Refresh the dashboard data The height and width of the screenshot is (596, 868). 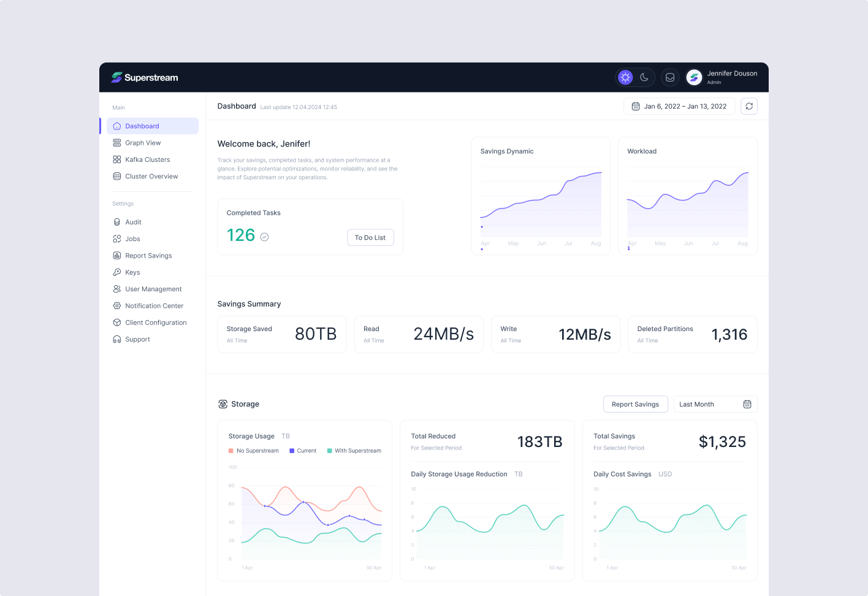749,106
